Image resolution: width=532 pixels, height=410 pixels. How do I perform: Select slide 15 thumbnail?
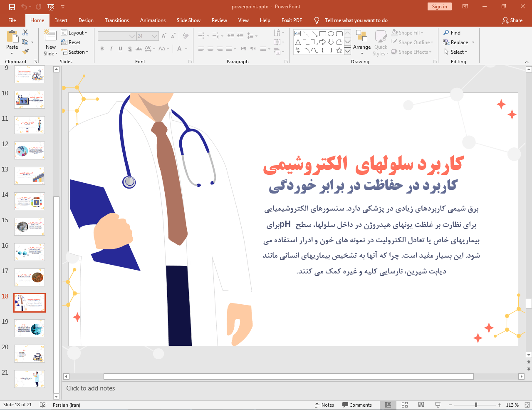click(x=30, y=227)
